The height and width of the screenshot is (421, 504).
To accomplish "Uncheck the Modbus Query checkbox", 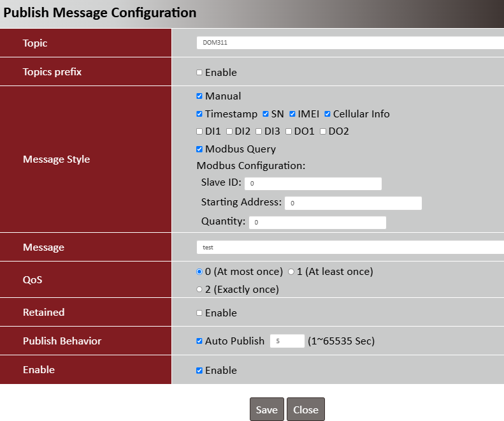I will coord(199,149).
